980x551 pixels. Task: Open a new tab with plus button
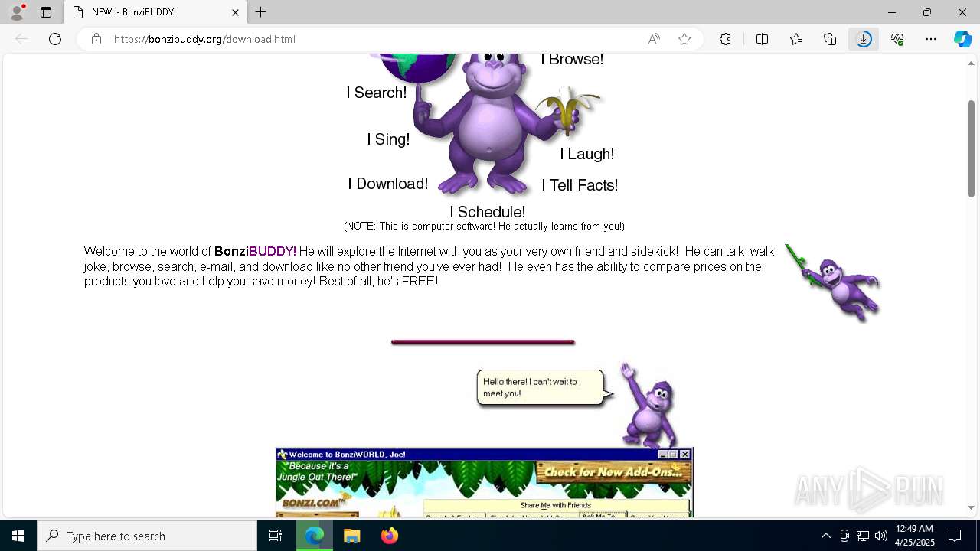260,12
